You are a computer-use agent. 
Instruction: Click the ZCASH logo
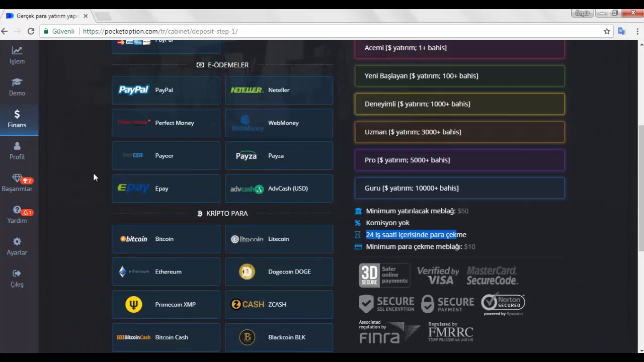[247, 304]
